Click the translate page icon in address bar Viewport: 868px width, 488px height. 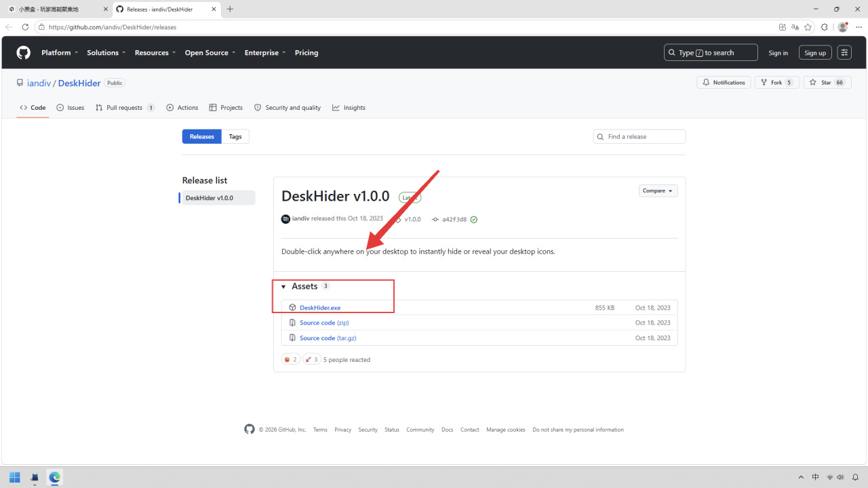point(795,27)
